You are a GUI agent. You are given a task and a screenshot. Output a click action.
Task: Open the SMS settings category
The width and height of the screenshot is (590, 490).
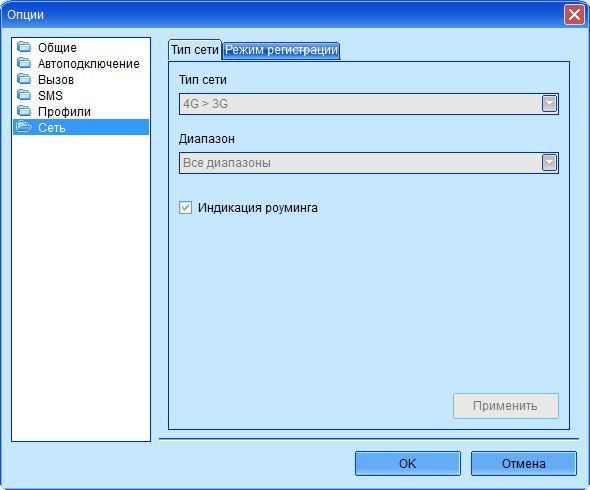click(x=50, y=96)
